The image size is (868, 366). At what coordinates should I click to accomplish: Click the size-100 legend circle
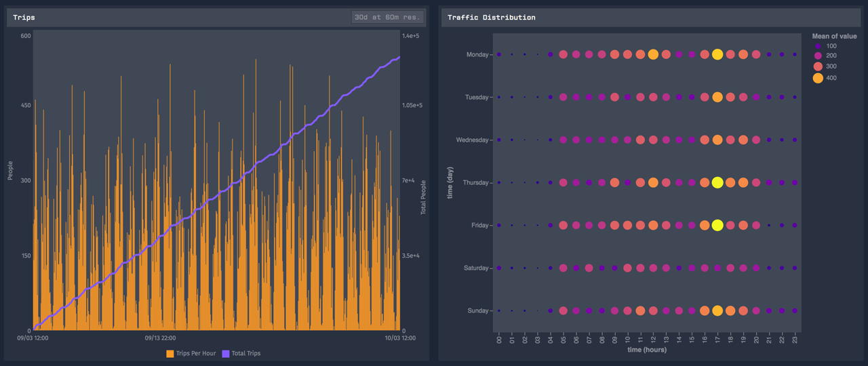(x=818, y=46)
